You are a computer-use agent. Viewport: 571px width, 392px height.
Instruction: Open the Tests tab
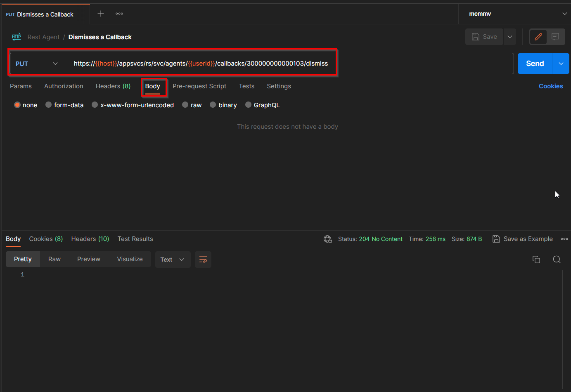(x=246, y=86)
